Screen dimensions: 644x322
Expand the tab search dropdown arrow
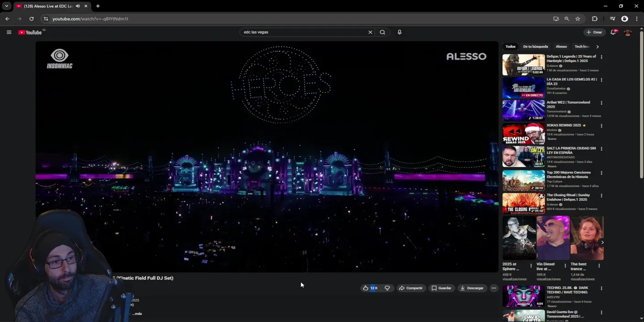point(7,6)
